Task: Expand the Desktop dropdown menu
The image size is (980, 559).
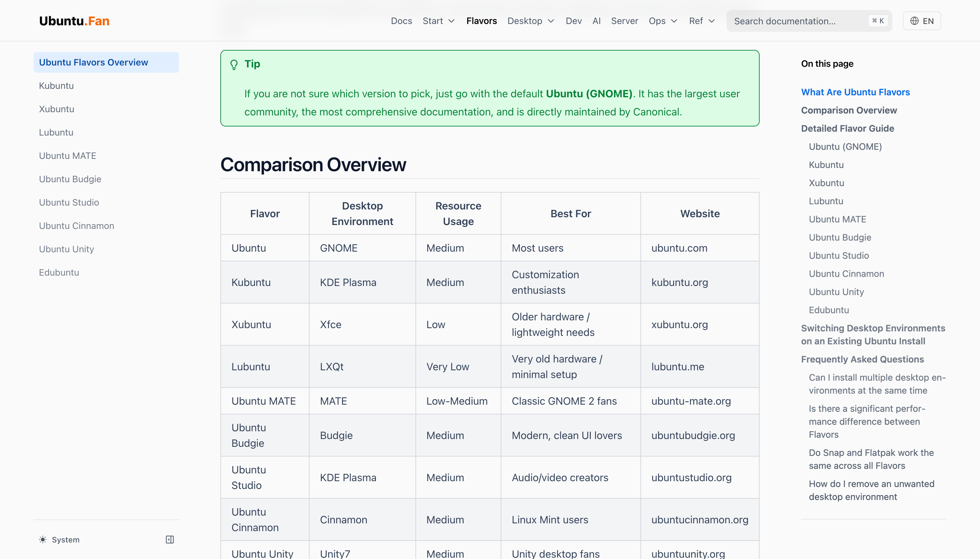Action: point(531,21)
